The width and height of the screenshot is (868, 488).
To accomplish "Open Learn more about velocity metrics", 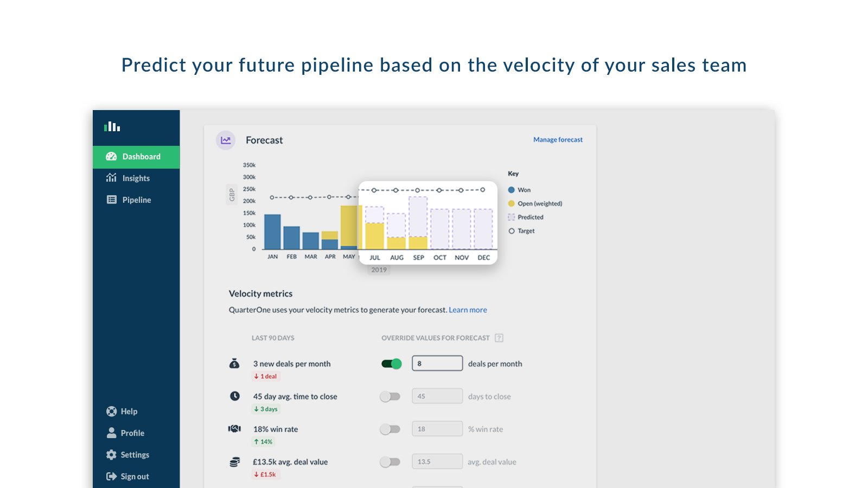I will (468, 310).
